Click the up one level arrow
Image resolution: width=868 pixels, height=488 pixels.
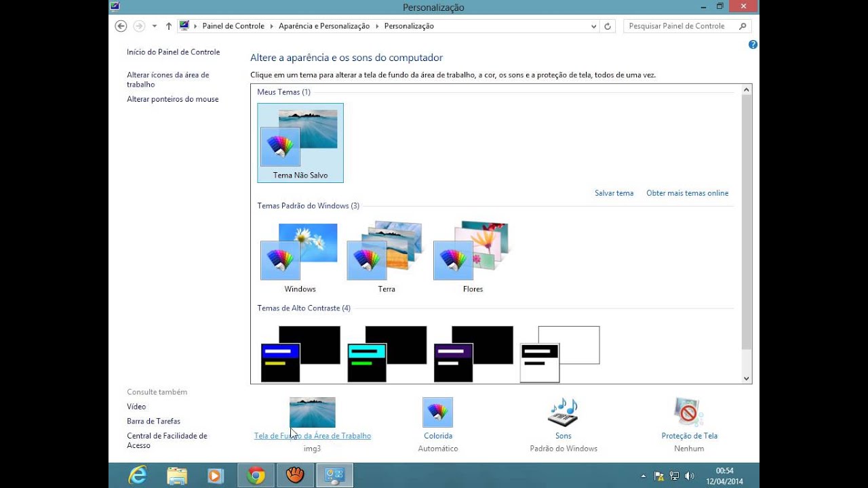pos(169,26)
